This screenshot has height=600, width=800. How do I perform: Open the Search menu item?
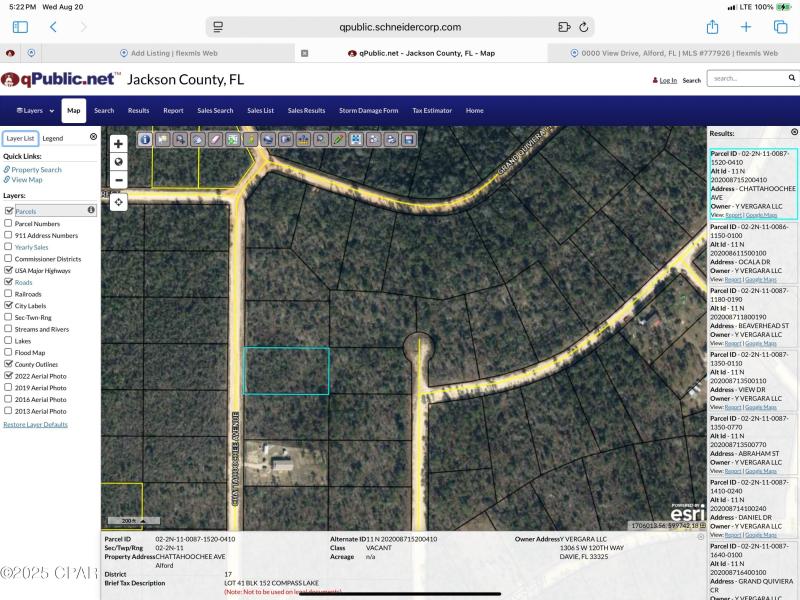(104, 111)
